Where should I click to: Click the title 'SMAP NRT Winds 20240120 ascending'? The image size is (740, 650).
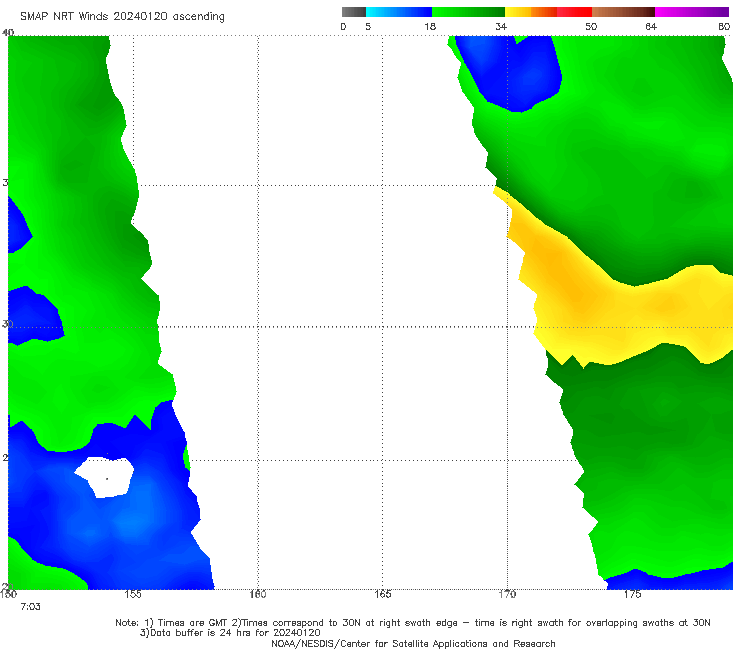click(122, 17)
